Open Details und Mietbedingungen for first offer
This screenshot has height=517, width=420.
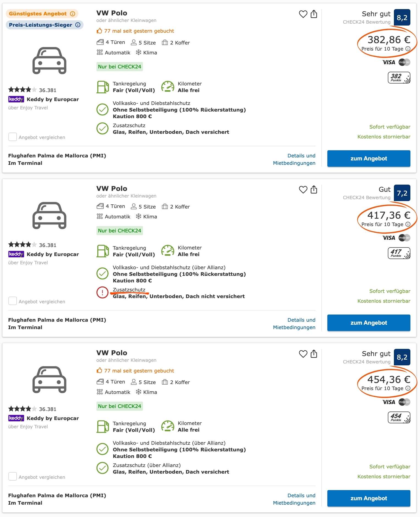(x=294, y=159)
